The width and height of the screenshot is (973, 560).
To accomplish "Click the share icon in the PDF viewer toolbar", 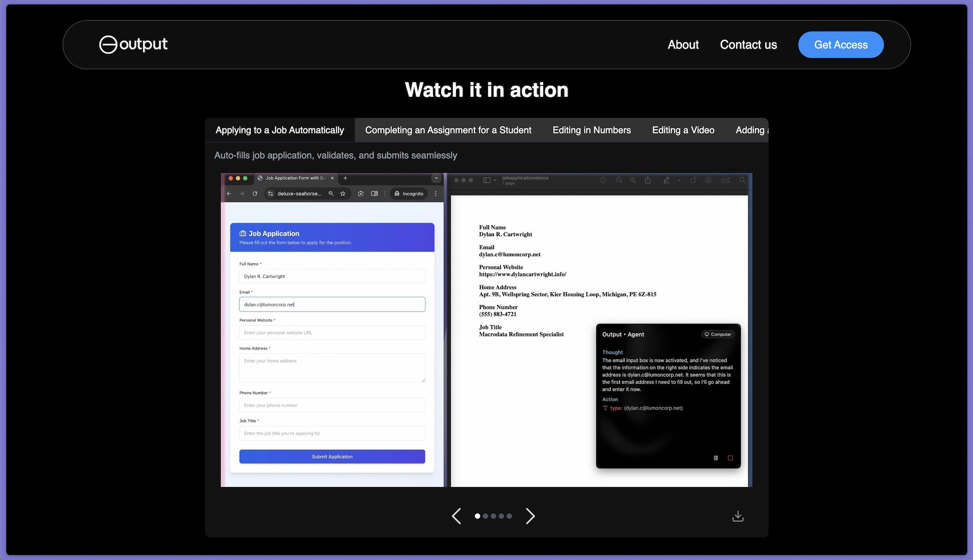I will [x=648, y=180].
